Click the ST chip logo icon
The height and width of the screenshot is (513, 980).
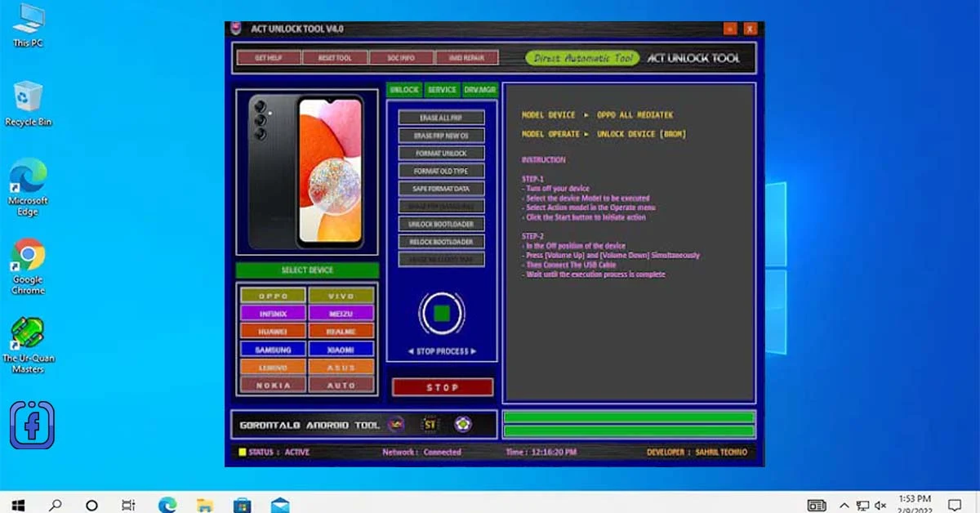[430, 425]
